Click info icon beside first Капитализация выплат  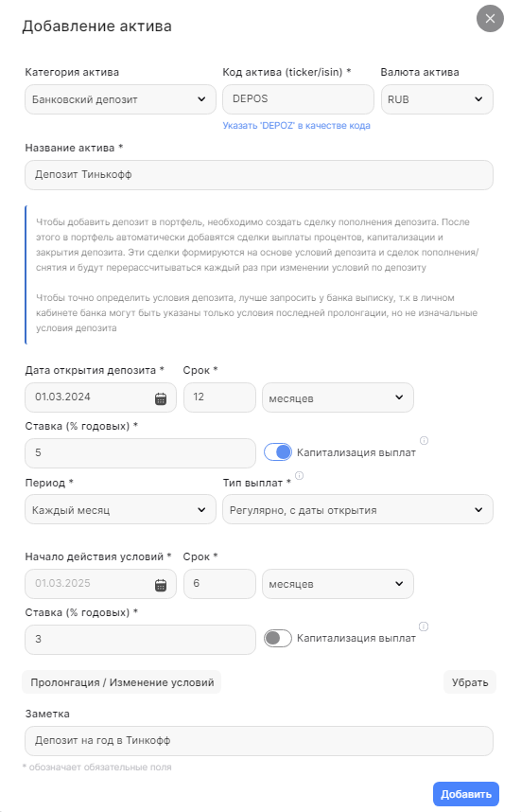(x=424, y=441)
